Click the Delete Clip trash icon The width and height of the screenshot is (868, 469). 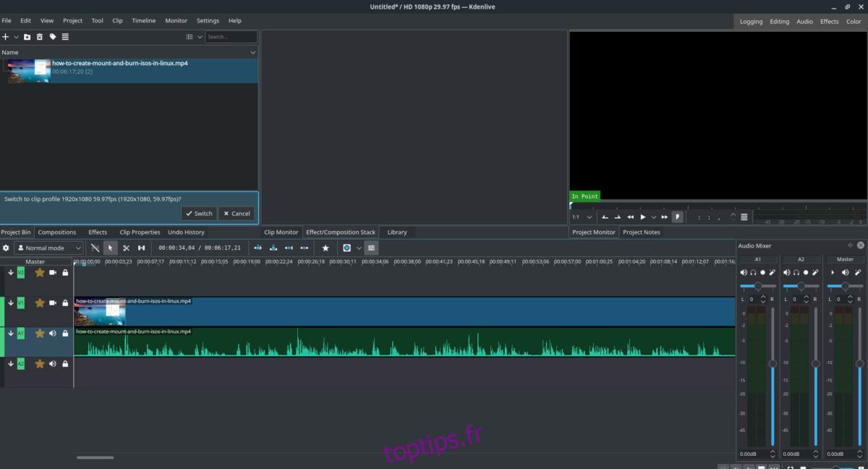coord(40,37)
